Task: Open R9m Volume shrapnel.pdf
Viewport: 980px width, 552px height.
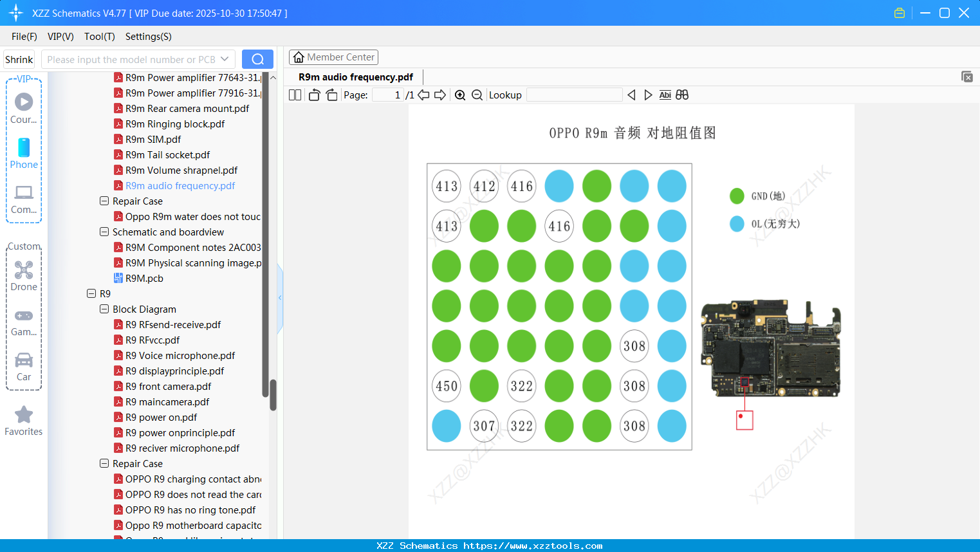Action: coord(181,170)
